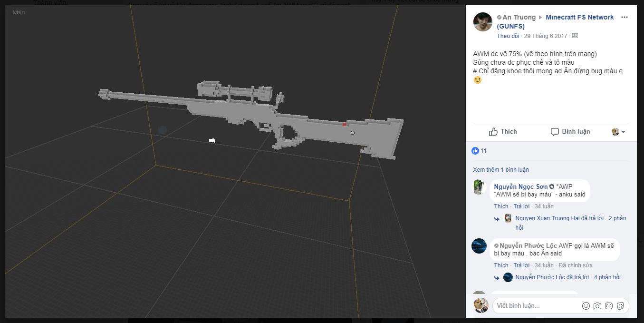Open An Truong's profile picture
The image size is (644, 323).
coord(482,22)
